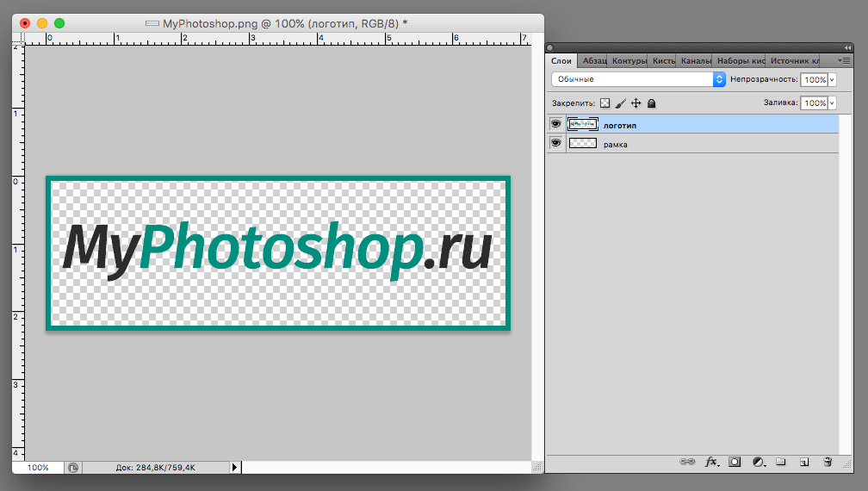Click the link layers icon
This screenshot has height=491, width=868.
coord(687,462)
